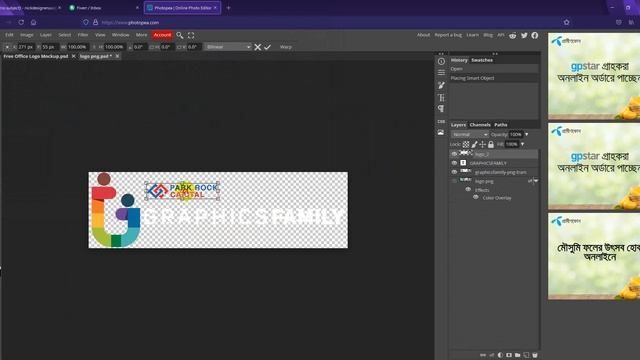The width and height of the screenshot is (640, 360).
Task: Open the blend mode Normal dropdown
Action: click(470, 135)
